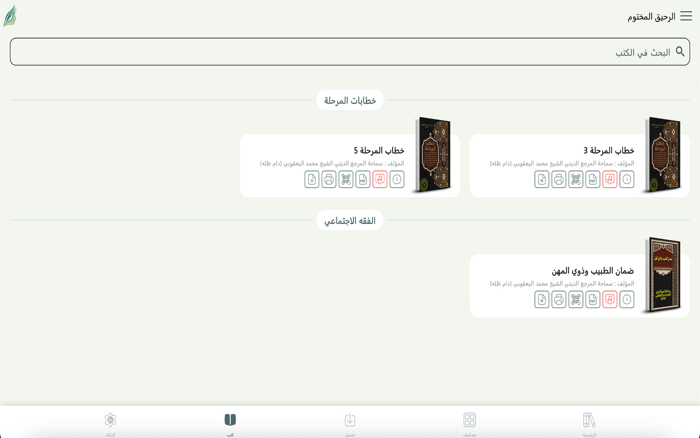Click the file-X icon on خطاب المرحلة 3
Viewport: 700px width, 438px height.
pos(542,179)
